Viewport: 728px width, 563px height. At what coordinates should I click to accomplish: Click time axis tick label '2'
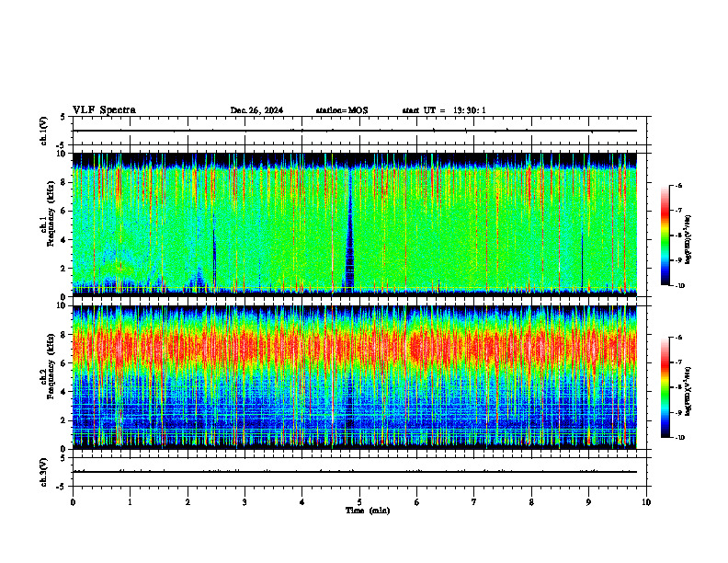(x=188, y=502)
